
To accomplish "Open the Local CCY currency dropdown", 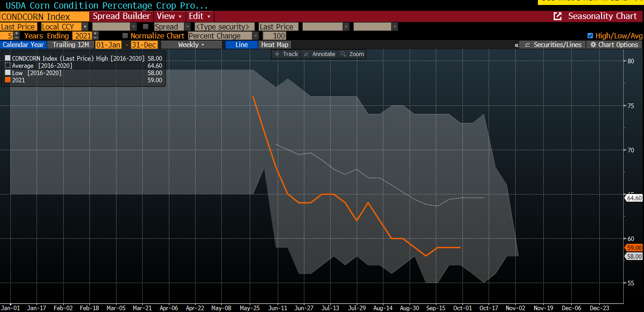I will (x=85, y=27).
